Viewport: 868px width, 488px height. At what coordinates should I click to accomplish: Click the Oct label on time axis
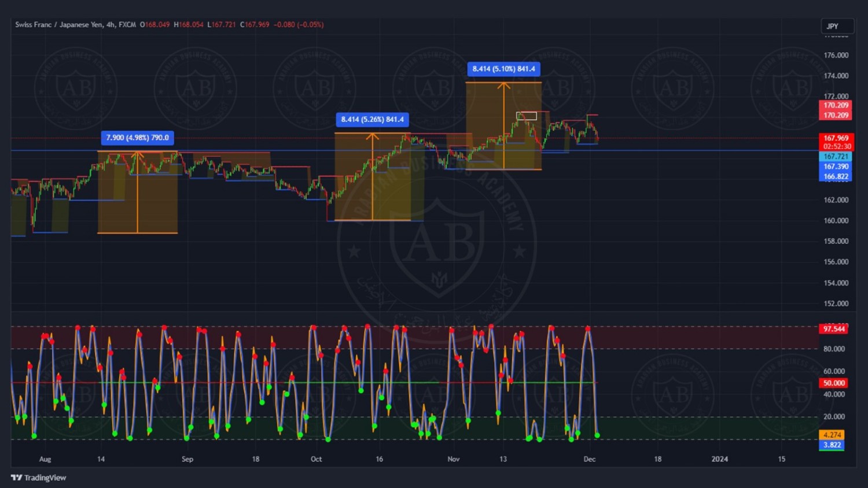click(317, 459)
